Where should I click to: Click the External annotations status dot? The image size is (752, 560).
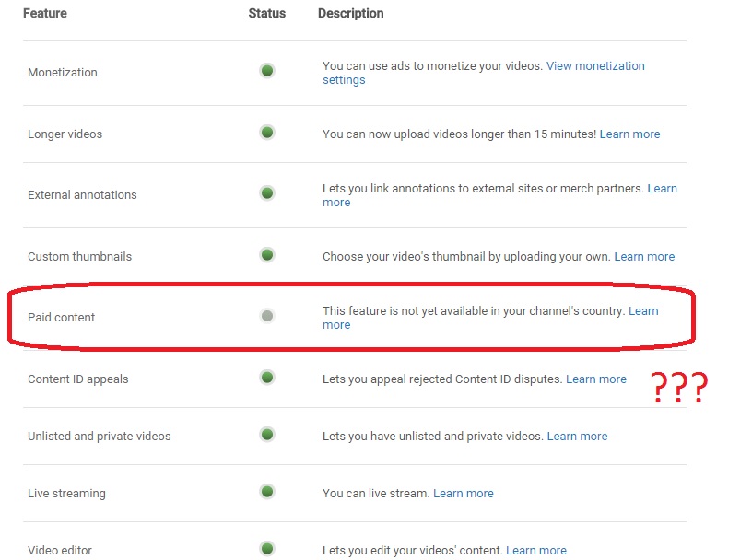point(267,193)
